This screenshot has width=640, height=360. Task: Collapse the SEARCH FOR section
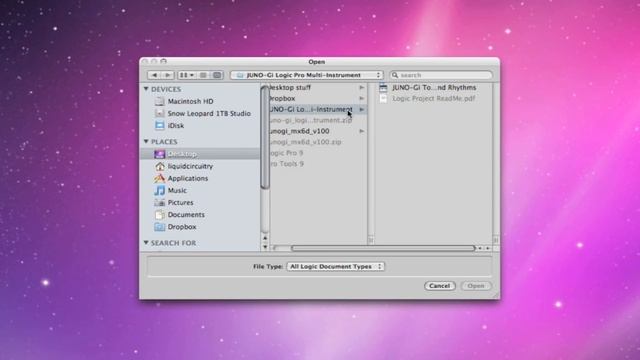coord(146,242)
